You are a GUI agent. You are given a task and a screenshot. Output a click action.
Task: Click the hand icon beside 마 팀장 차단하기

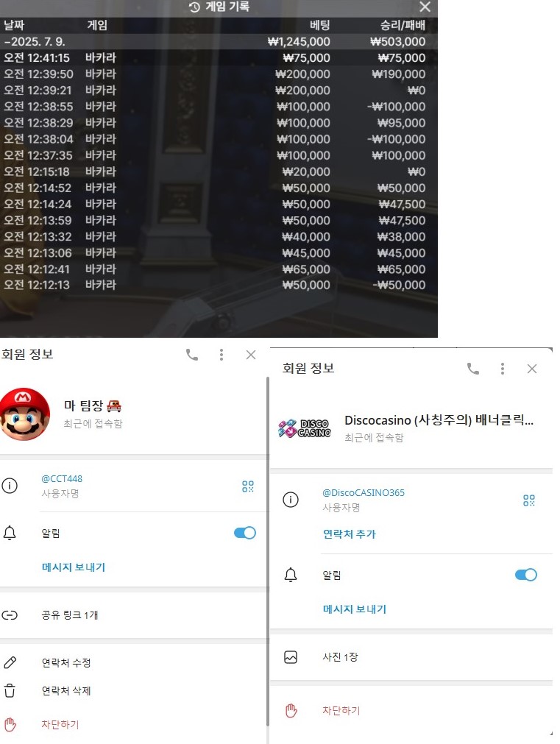click(10, 725)
